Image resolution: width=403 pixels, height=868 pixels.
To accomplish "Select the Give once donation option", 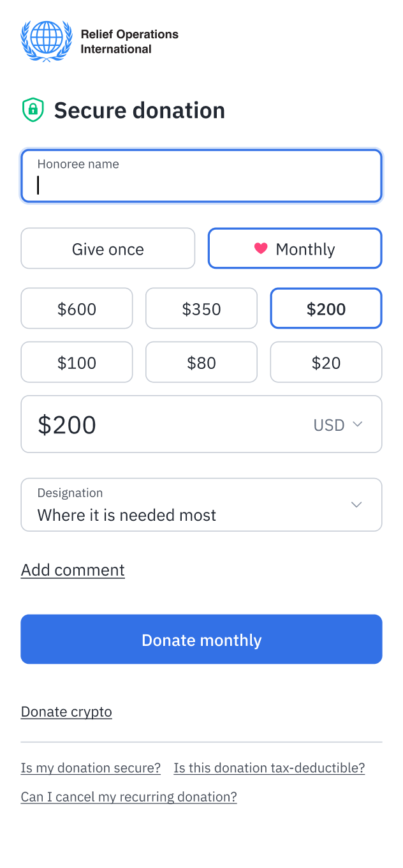I will click(108, 248).
